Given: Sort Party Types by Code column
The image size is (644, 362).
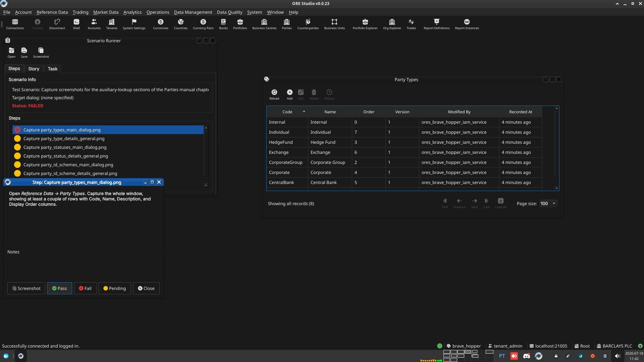Looking at the screenshot, I should (x=287, y=112).
